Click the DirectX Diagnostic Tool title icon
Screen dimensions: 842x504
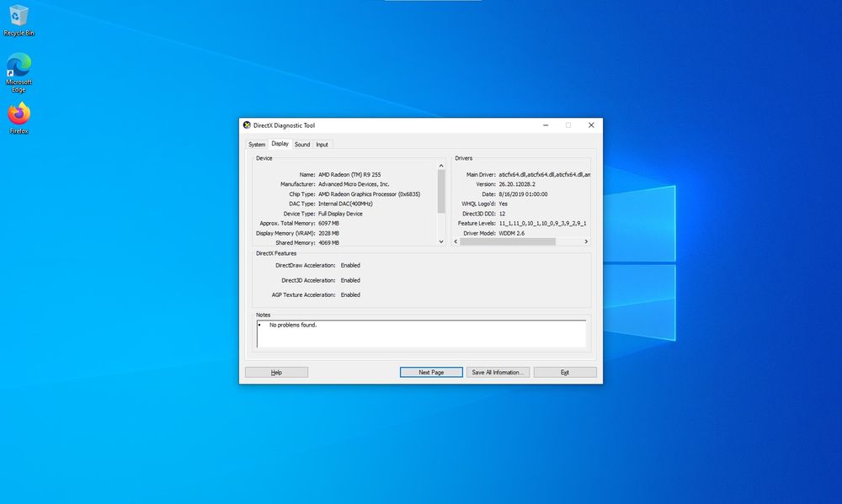tap(247, 125)
